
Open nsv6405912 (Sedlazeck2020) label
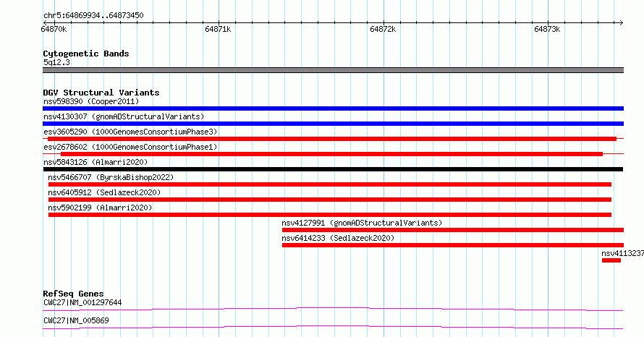(x=104, y=192)
